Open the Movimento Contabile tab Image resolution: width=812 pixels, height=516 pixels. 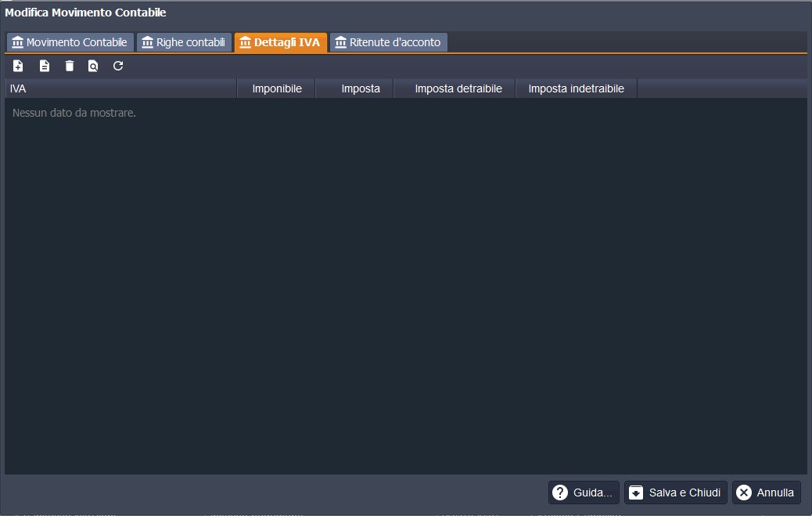coord(70,42)
